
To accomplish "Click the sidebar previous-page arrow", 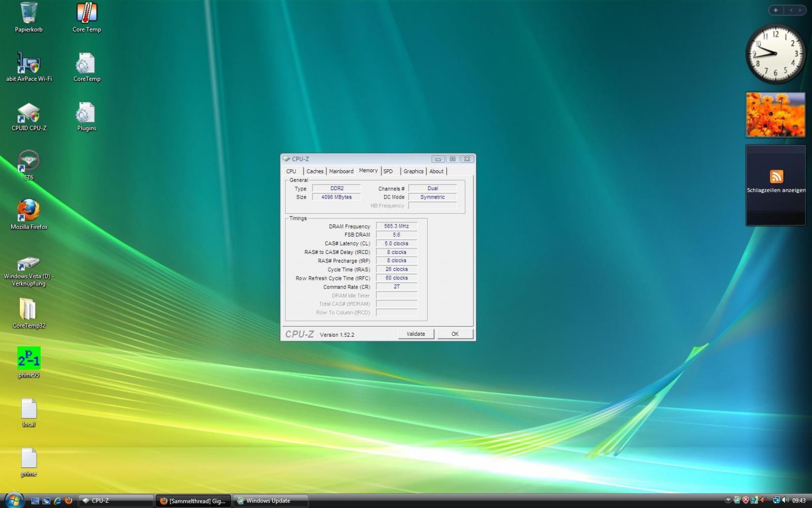I will pos(790,10).
